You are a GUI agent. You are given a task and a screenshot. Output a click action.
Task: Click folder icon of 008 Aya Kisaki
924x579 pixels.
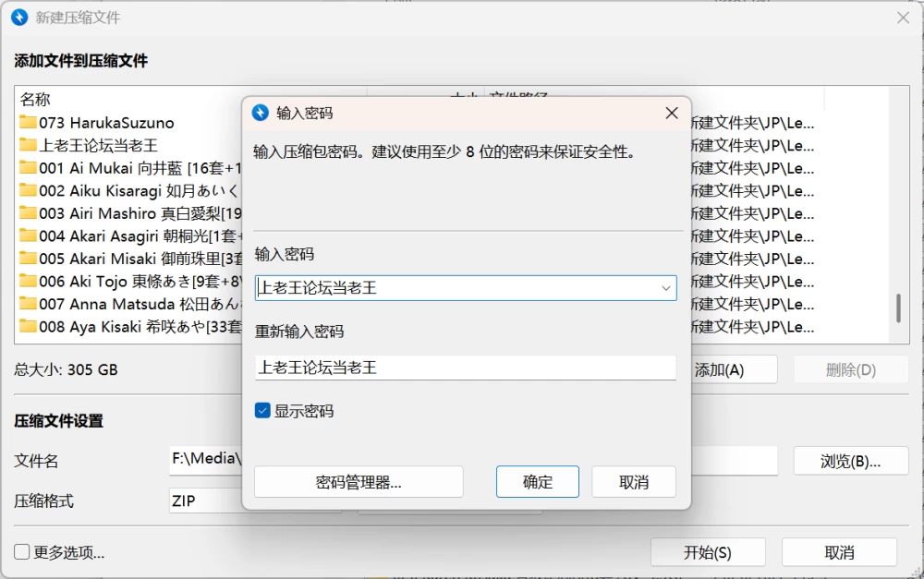point(28,326)
